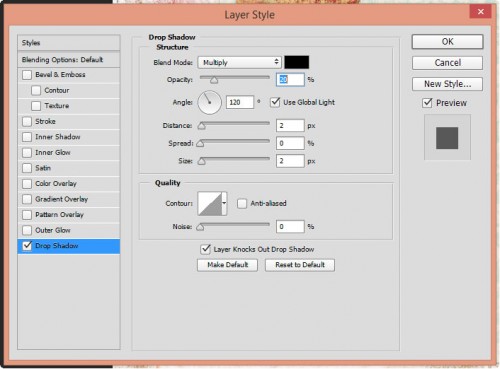Click the Size px input field

[x=290, y=161]
